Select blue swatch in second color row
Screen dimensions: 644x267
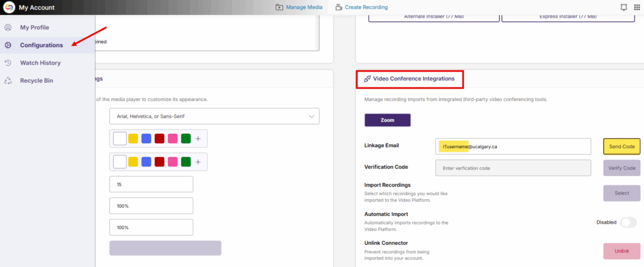(x=146, y=161)
